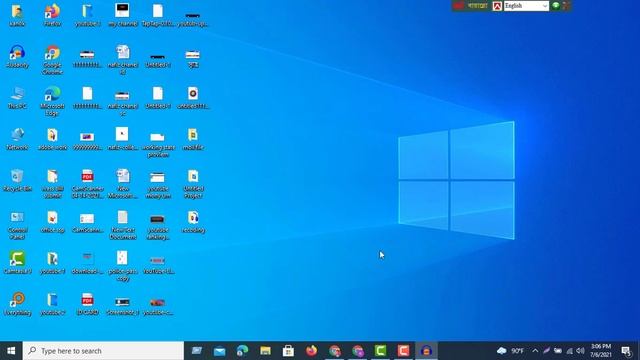Open the Mail app from the taskbar
Viewport: 640px width, 360px height.
pyautogui.click(x=219, y=351)
